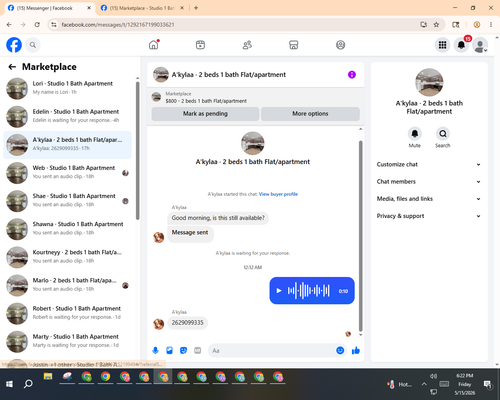Open a new browser tab

[196, 8]
